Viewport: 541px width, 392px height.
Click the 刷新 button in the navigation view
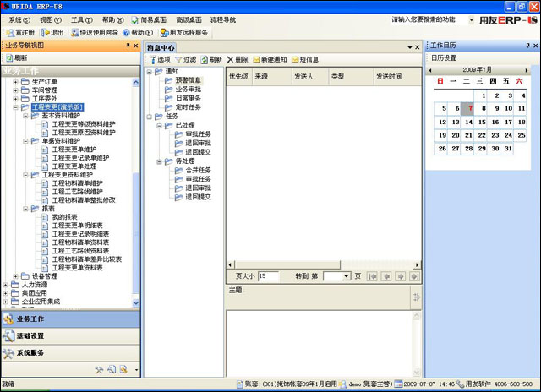pos(16,58)
